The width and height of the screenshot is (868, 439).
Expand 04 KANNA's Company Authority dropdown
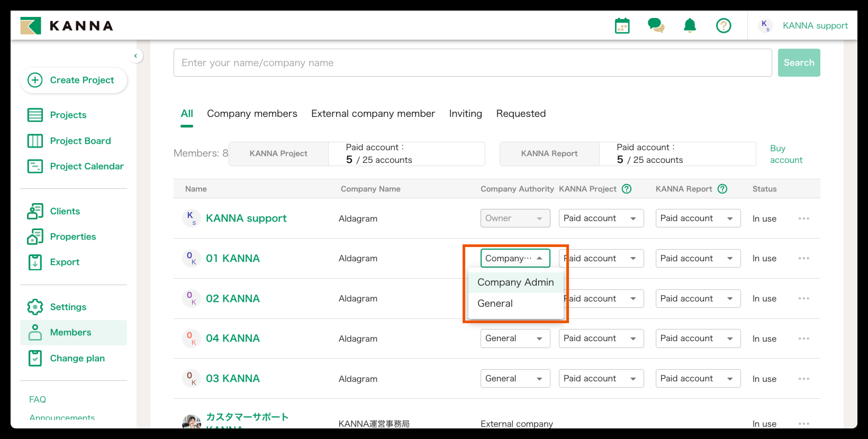tap(515, 338)
